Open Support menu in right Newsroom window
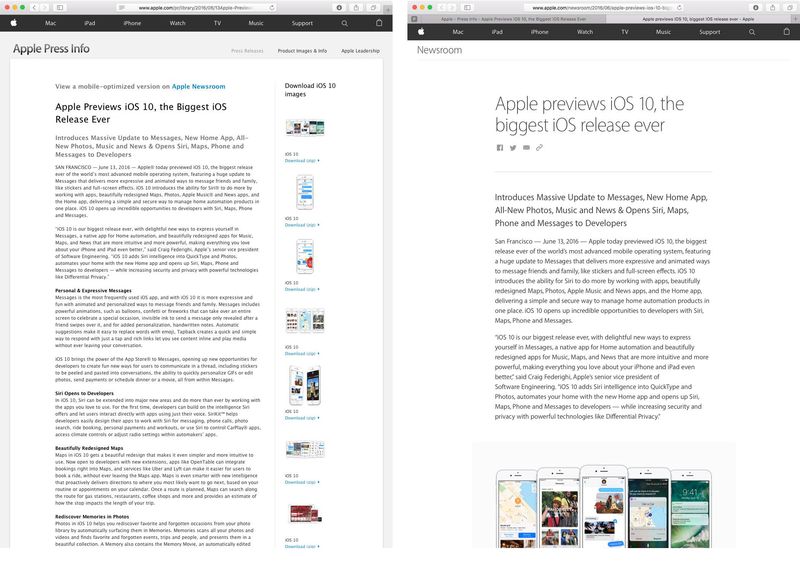 click(710, 32)
